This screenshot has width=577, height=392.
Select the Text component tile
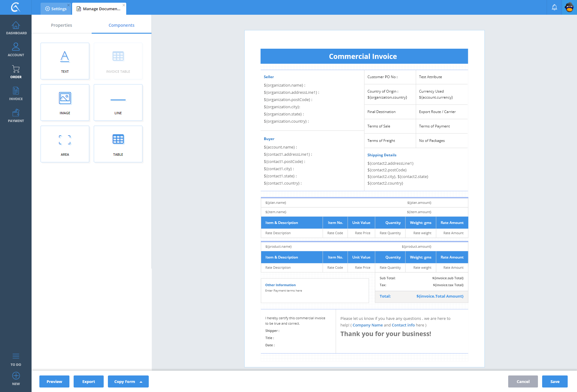point(65,61)
